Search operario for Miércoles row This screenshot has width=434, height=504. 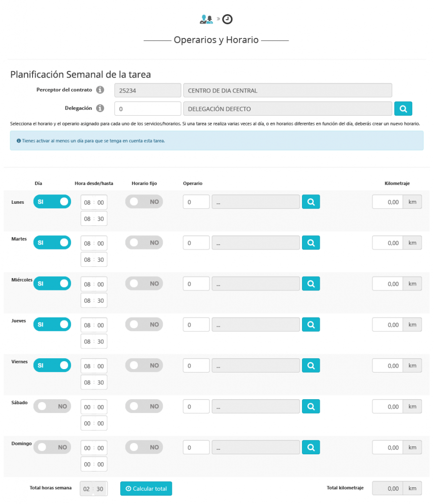click(311, 283)
